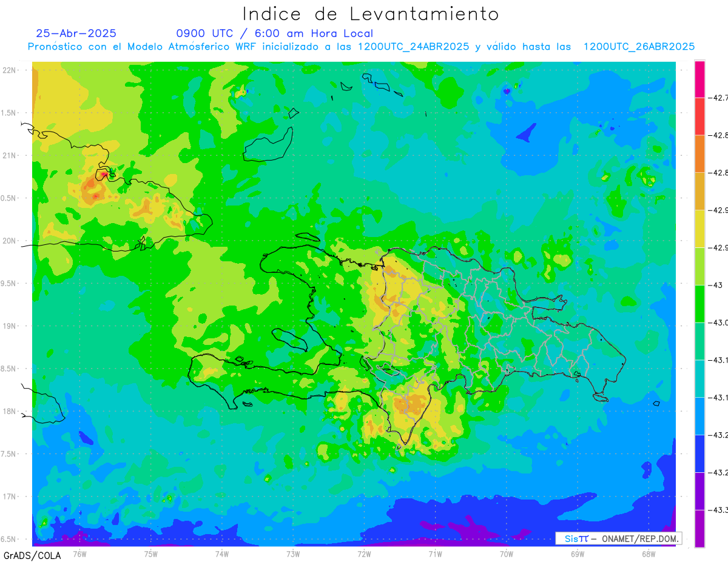Click the violet swatch at the legend bottom
Viewport: 728px width, 562px height.
click(699, 528)
